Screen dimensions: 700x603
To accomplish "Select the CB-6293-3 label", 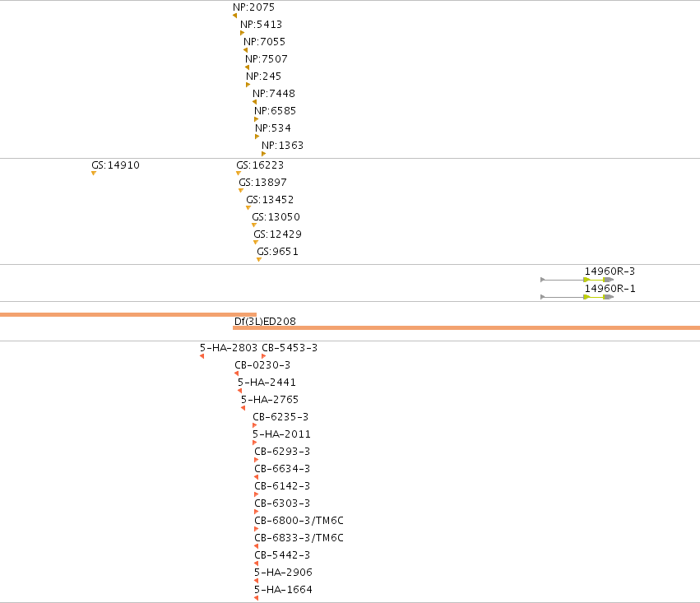I will 282,452.
